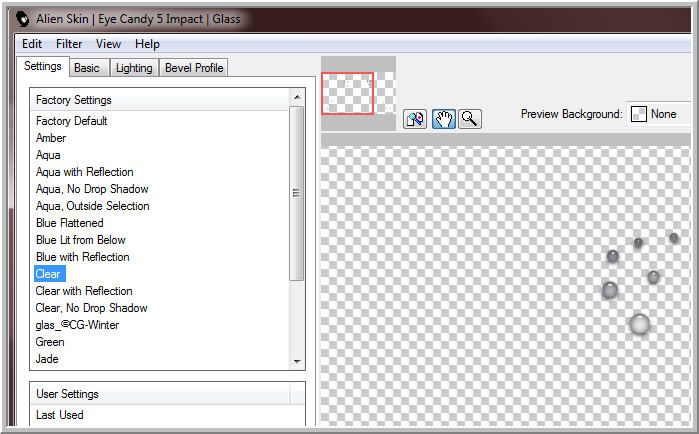Open the Help menu
Screen dimensions: 699x434
click(x=147, y=44)
